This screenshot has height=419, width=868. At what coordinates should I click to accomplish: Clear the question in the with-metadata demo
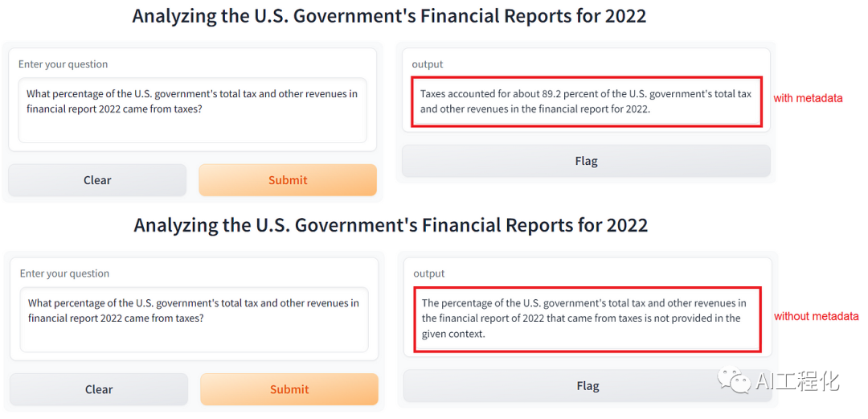point(97,180)
